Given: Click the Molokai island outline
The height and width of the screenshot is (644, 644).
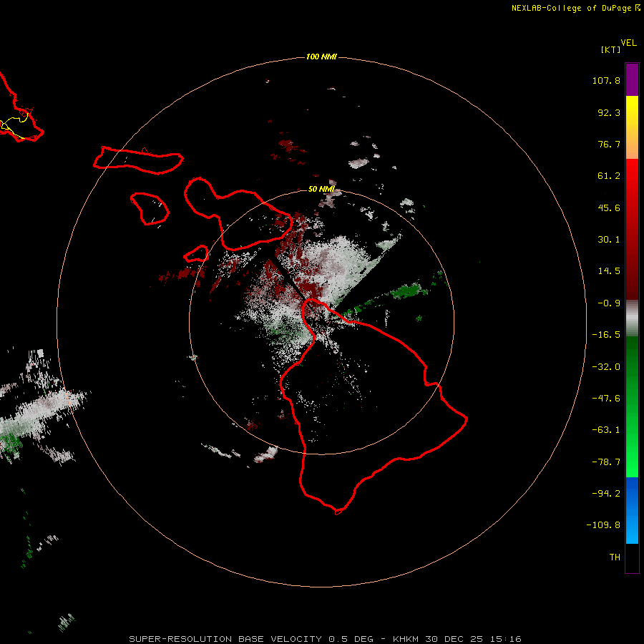Looking at the screenshot, I should (138, 160).
